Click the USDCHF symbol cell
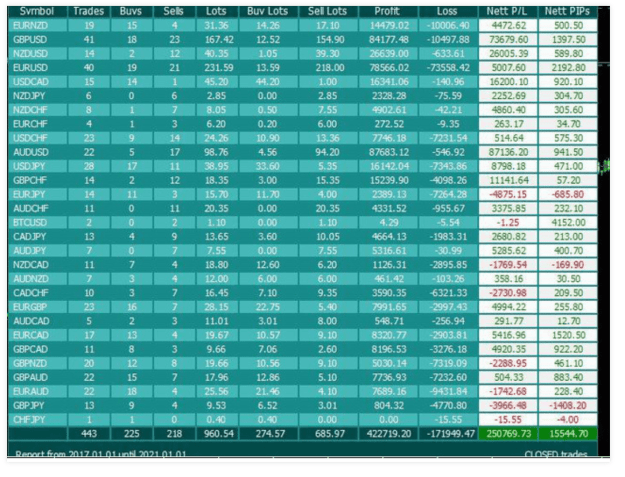 click(x=37, y=138)
